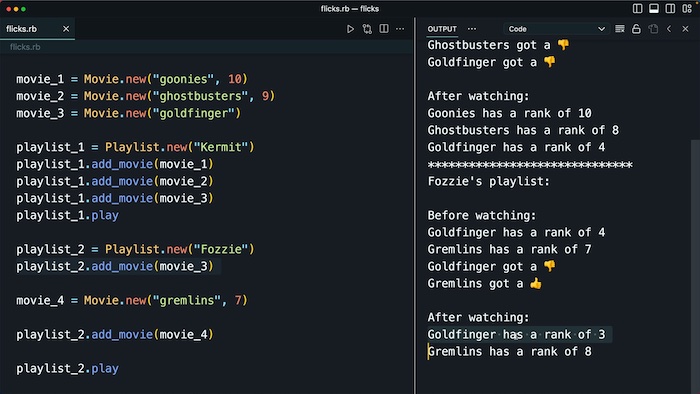700x394 pixels.
Task: Clear the output panel
Action: 620,29
